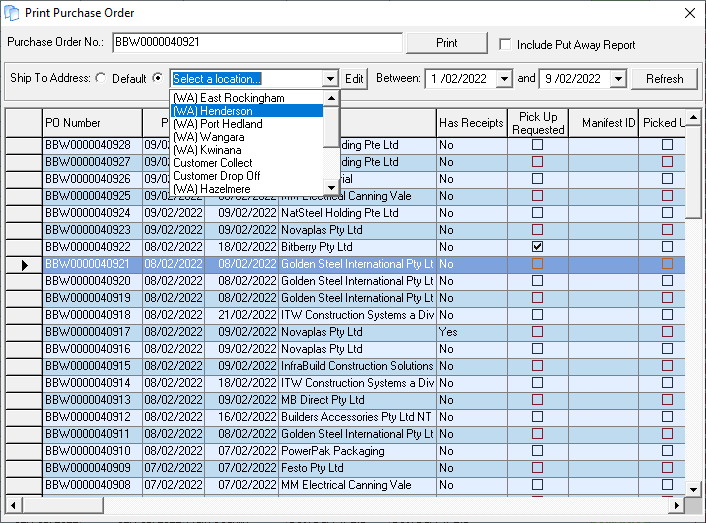
Task: Toggle Pick Up Requested for BBW0000040913
Action: 537,400
